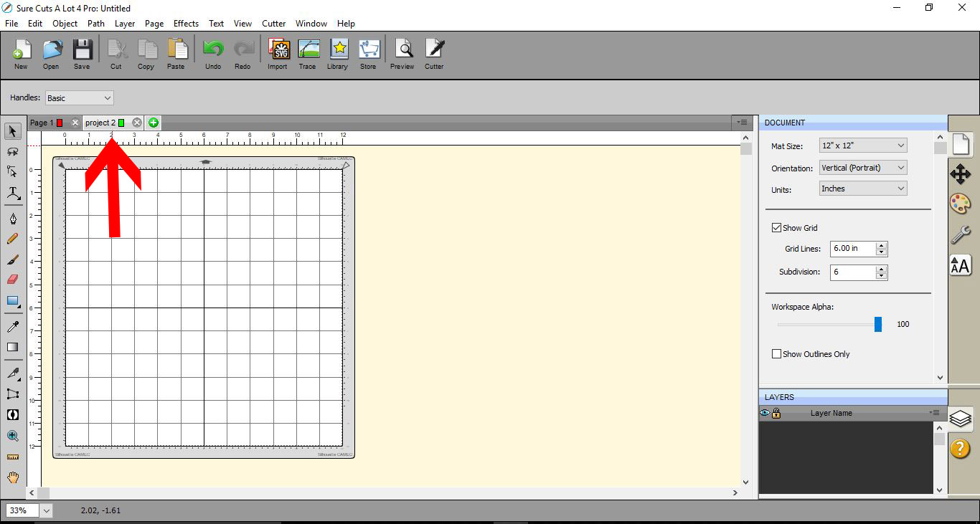Select the Lasso selection tool
Viewport: 980px width, 524px height.
pyautogui.click(x=13, y=151)
